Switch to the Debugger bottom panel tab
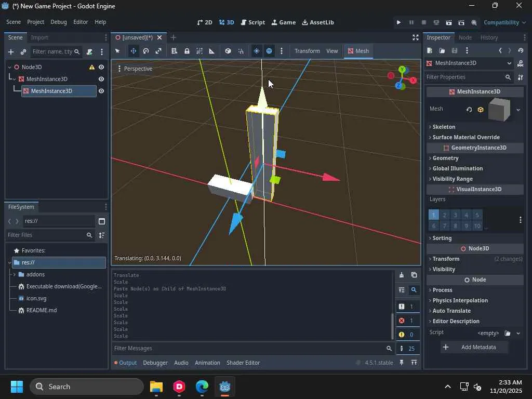532x399 pixels. pyautogui.click(x=155, y=363)
